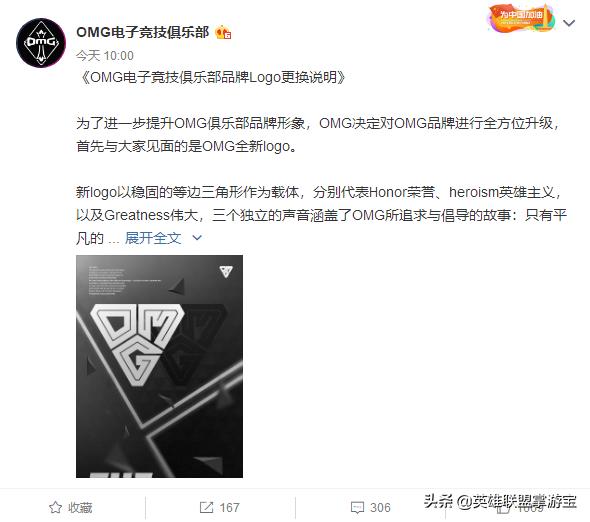The width and height of the screenshot is (590, 522).
Task: Open the post options chevron menu
Action: (569, 23)
